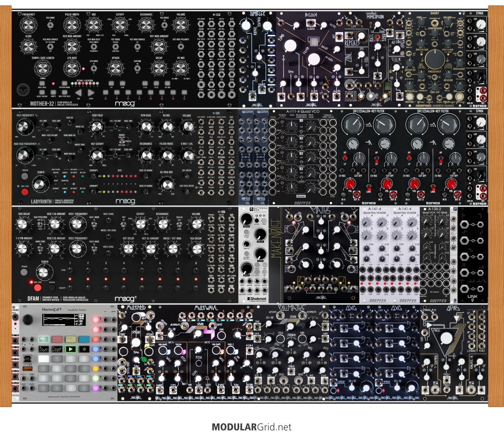504x435 pixels.
Task: Click the DFAM VCO DECAY knob
Action: click(23, 224)
